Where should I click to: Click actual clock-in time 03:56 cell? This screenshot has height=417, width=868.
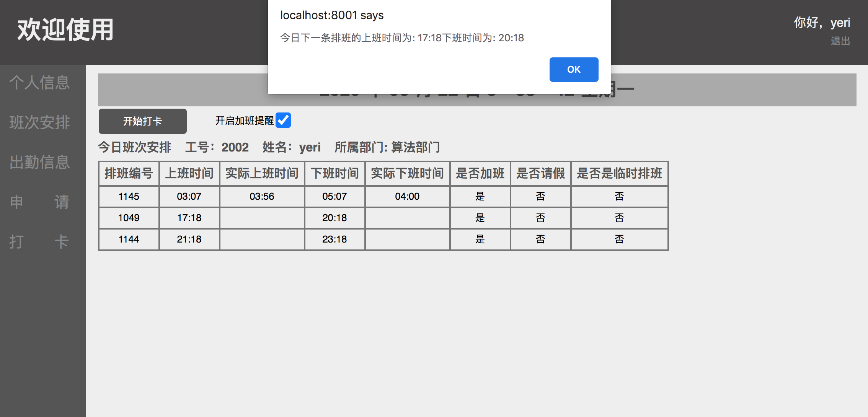pos(262,196)
